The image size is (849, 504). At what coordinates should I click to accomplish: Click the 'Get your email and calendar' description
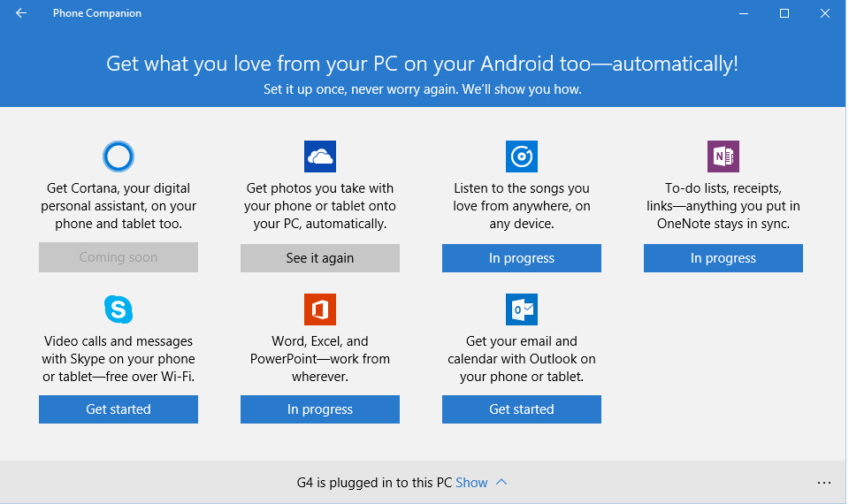[x=522, y=359]
